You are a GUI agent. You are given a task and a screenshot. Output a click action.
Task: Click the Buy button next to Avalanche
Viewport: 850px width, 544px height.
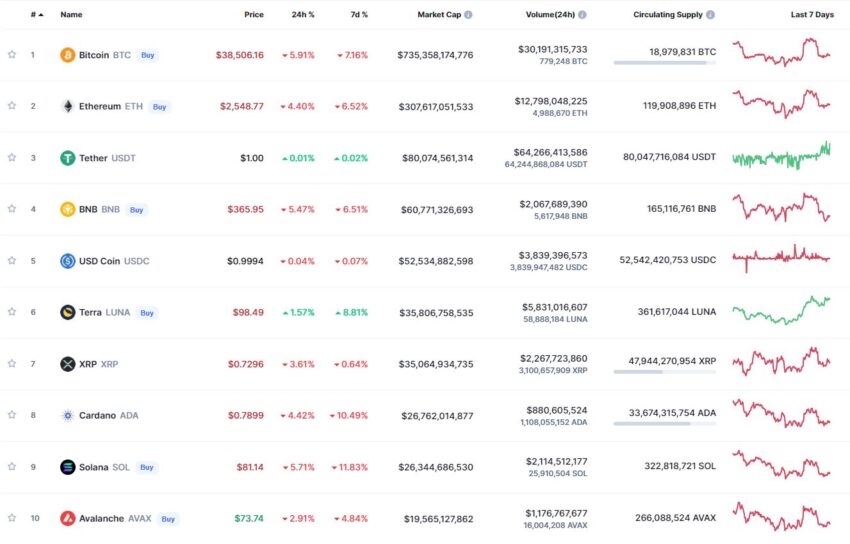[x=168, y=519]
